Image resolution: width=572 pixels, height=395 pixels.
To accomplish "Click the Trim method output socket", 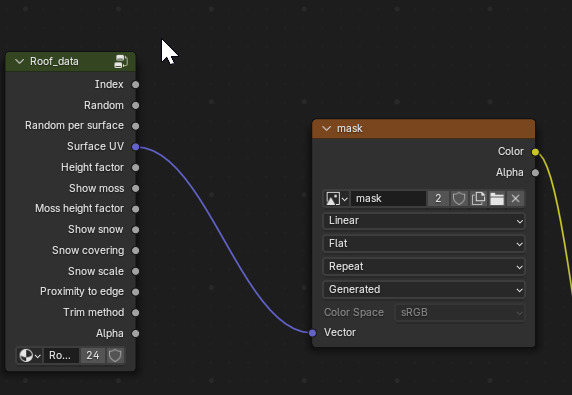I will click(x=136, y=313).
